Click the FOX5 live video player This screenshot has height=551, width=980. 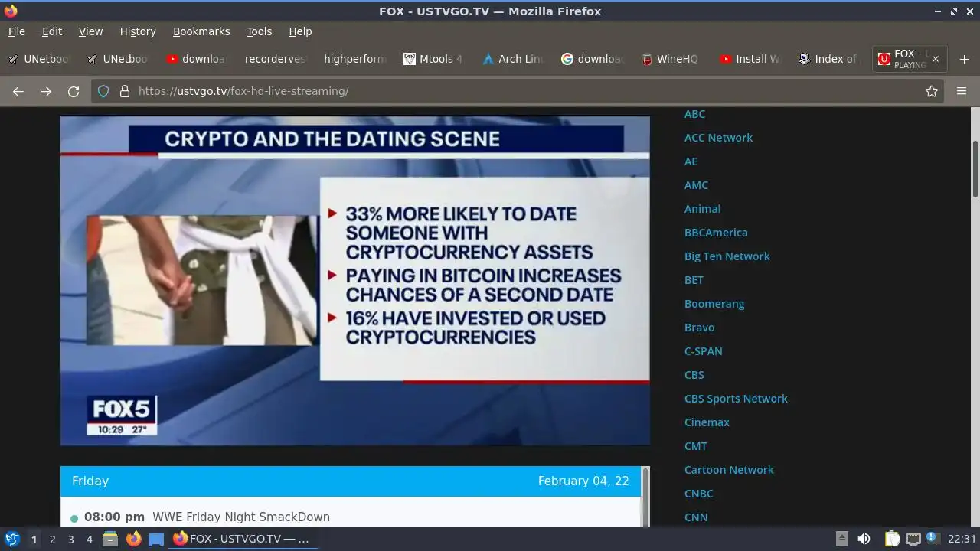click(355, 281)
